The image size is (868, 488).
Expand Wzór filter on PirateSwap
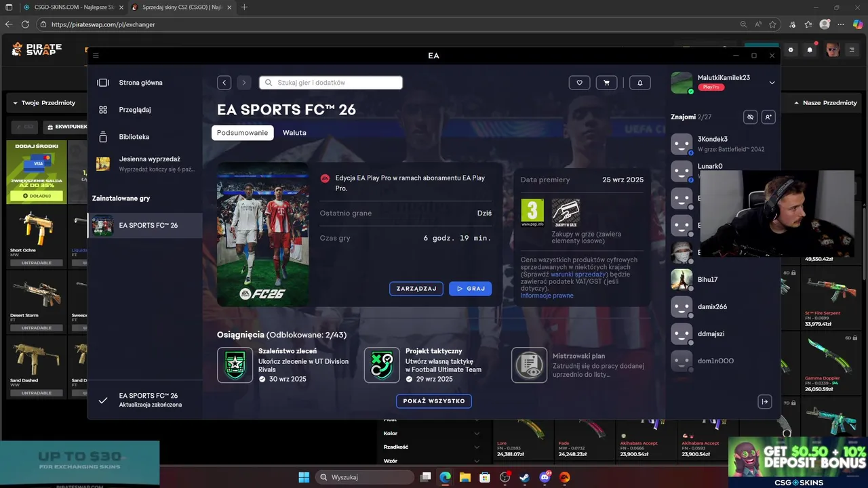coord(431,461)
